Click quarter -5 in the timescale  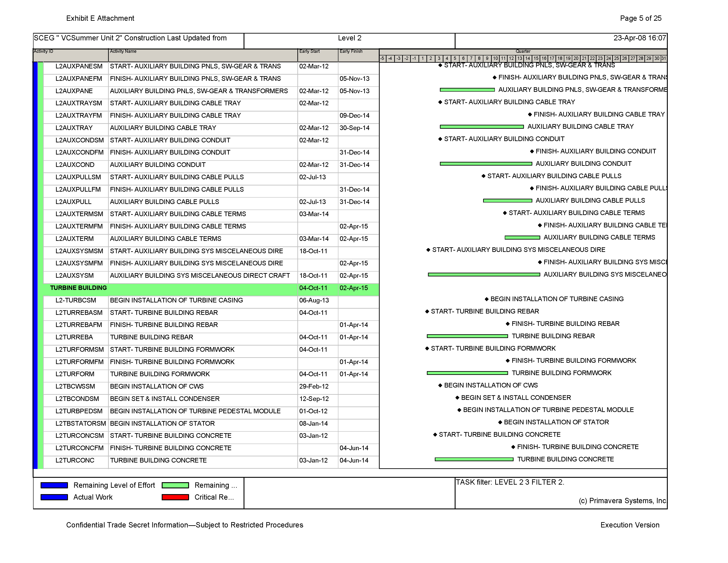[x=382, y=58]
